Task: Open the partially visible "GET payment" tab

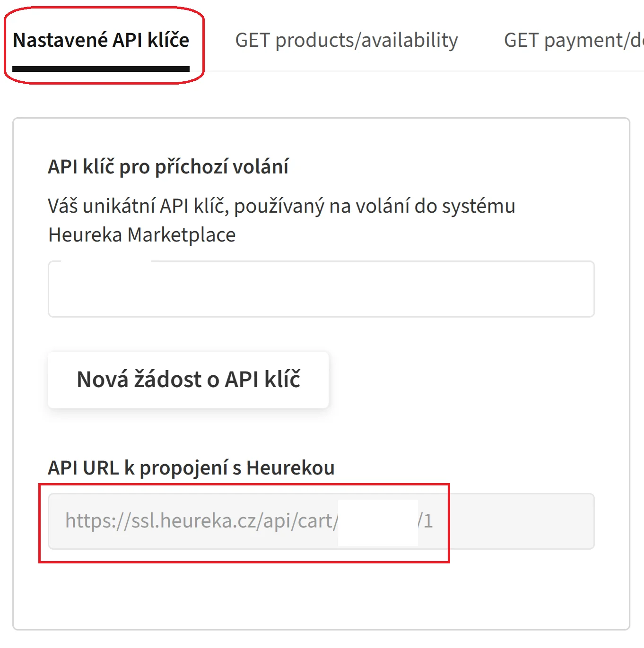Action: tap(573, 40)
